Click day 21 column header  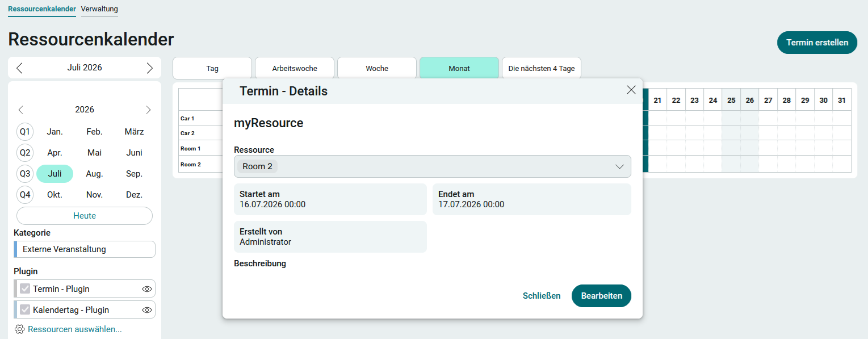[657, 100]
